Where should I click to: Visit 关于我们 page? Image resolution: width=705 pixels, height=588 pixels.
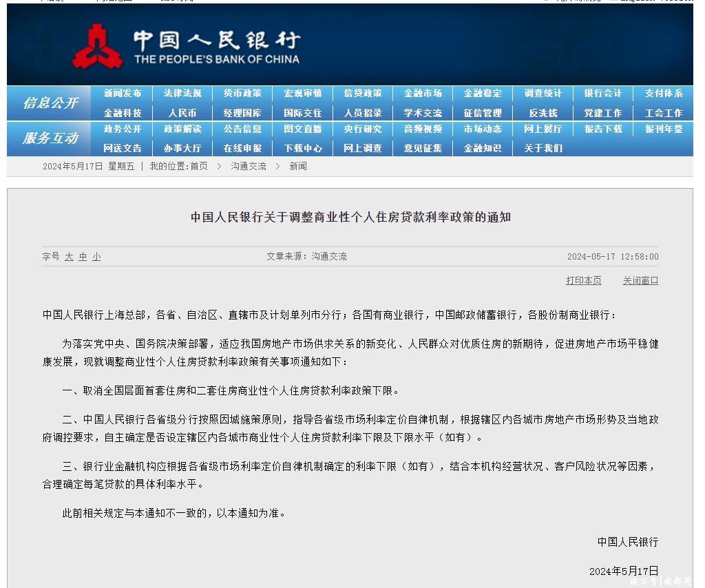(543, 148)
